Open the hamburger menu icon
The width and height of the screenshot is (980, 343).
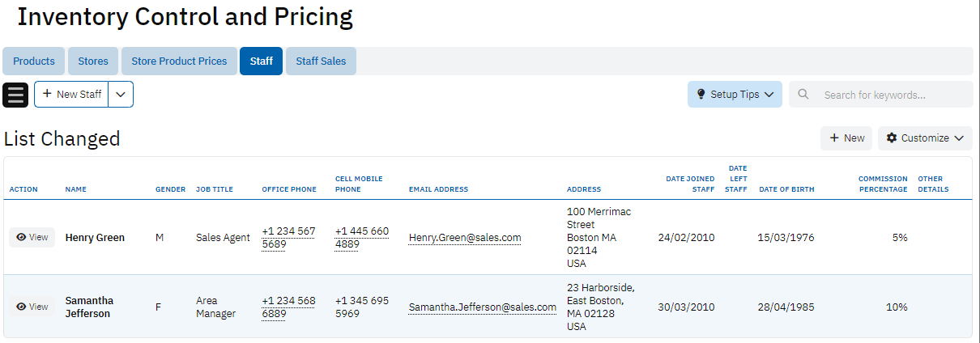pos(16,95)
